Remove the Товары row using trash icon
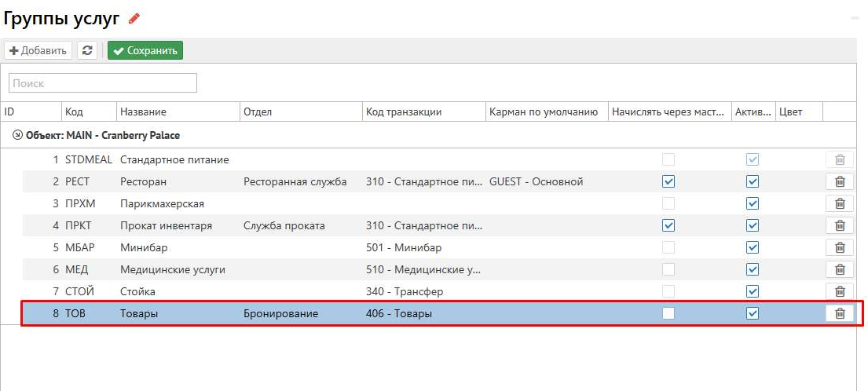The width and height of the screenshot is (868, 391). 839,313
